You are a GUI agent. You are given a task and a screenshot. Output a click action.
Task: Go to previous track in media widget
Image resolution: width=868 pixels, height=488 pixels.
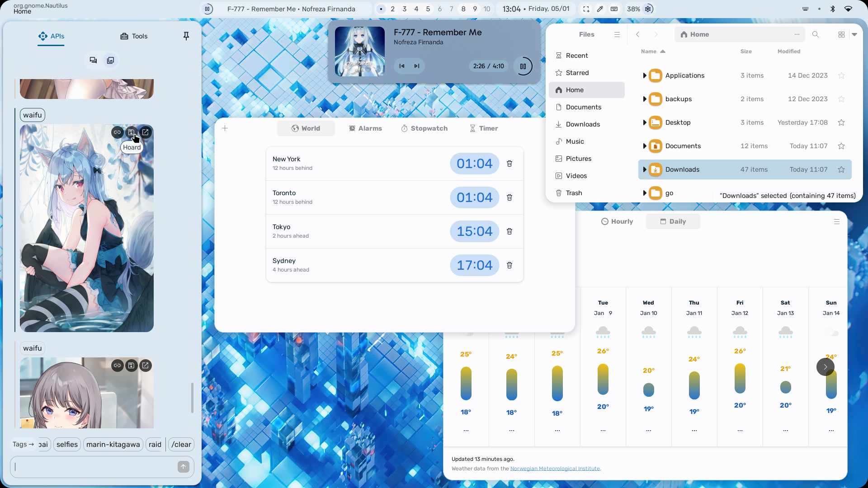tap(402, 66)
